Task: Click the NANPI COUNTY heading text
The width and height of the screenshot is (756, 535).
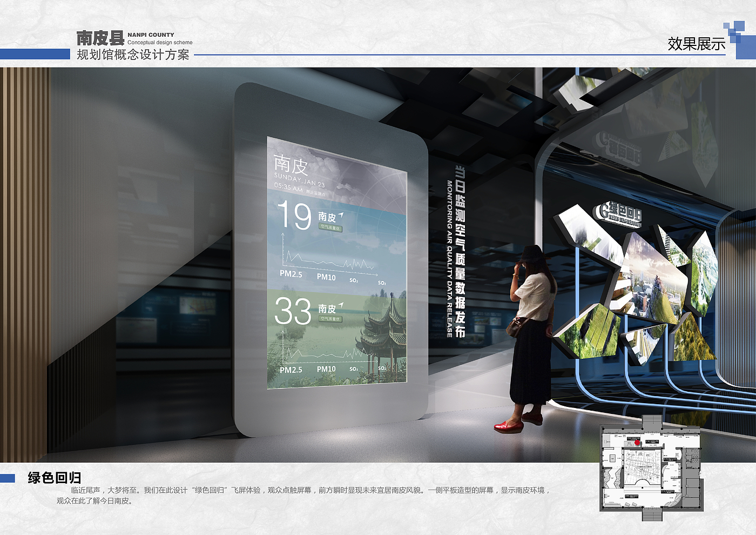Action: point(151,35)
